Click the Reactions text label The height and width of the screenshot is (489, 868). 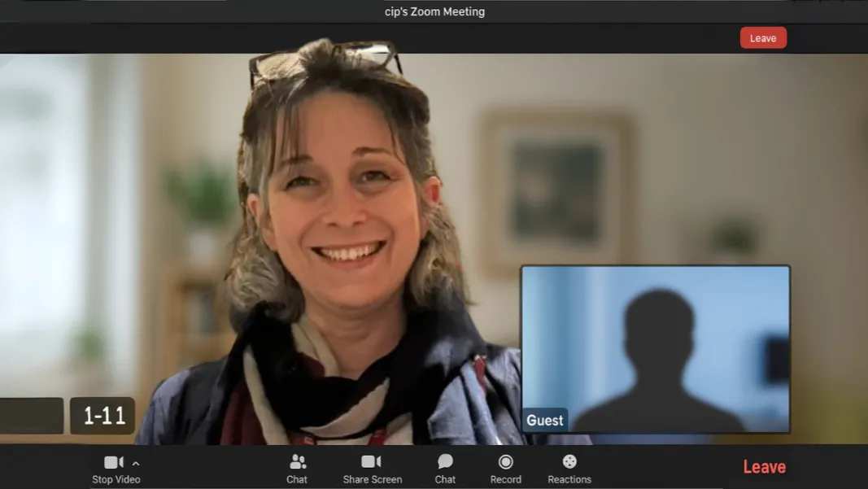pyautogui.click(x=569, y=480)
